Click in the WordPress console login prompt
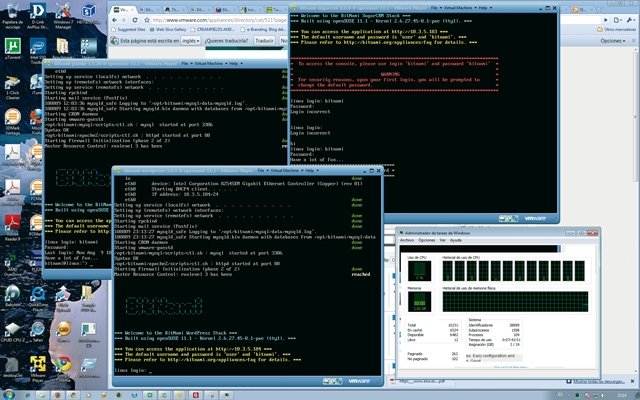The image size is (640, 400). coord(133,371)
